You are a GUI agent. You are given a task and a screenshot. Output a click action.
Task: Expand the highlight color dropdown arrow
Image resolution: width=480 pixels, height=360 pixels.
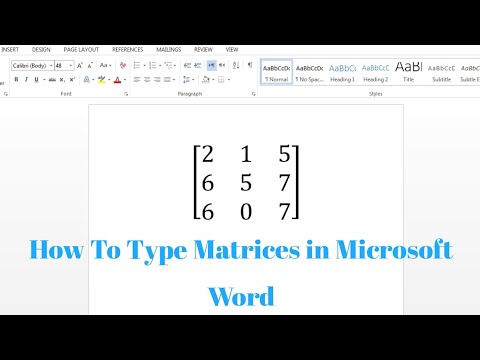(109, 80)
